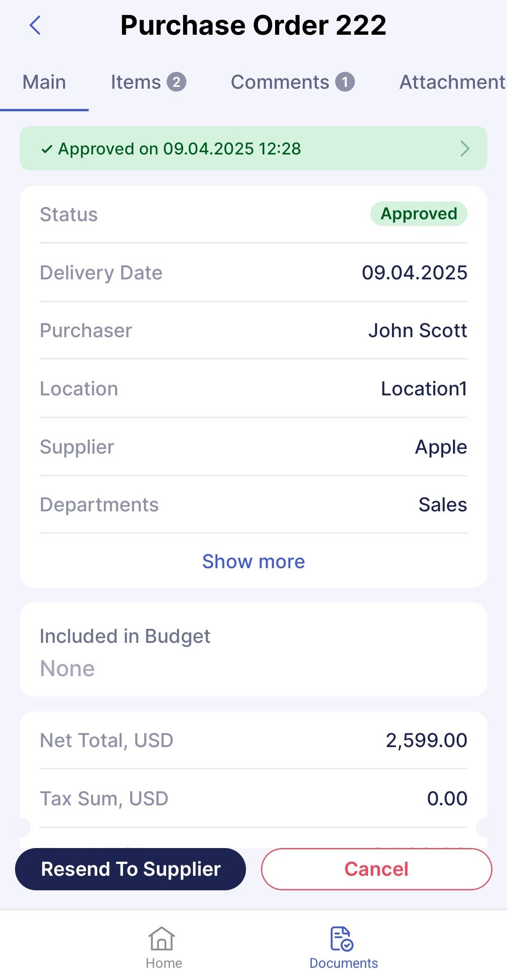Tap the Supplier row showing Apple
This screenshot has width=507, height=980.
point(253,447)
